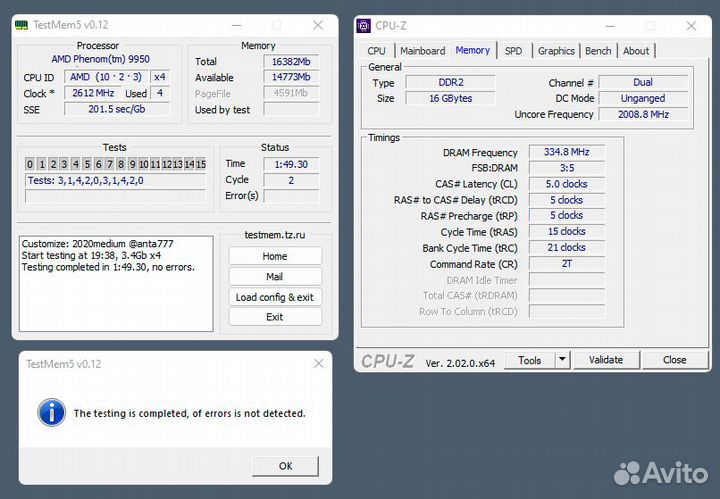
Task: Click the Close button in CPU-Z
Action: click(675, 360)
